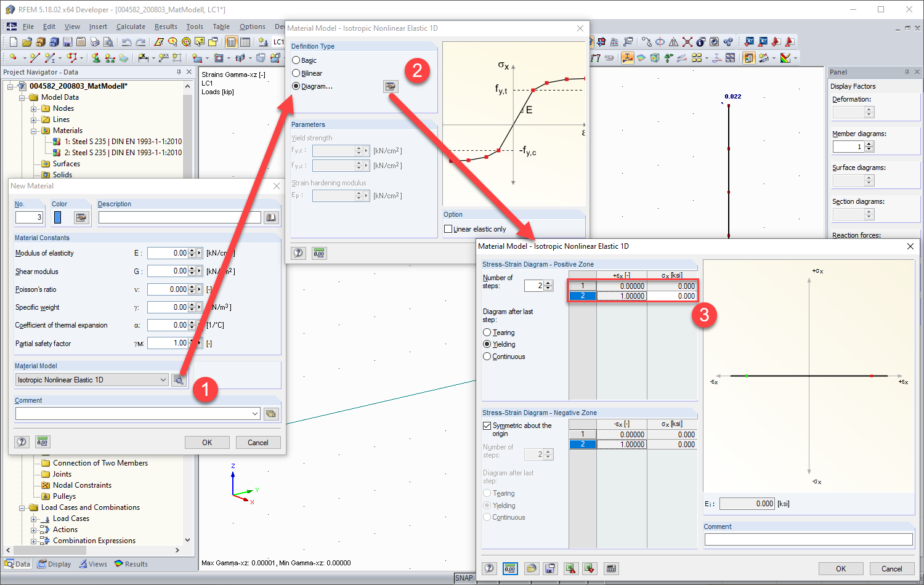Open a project file using the toolbar icon
Screen dimensions: 924x585
click(26, 42)
